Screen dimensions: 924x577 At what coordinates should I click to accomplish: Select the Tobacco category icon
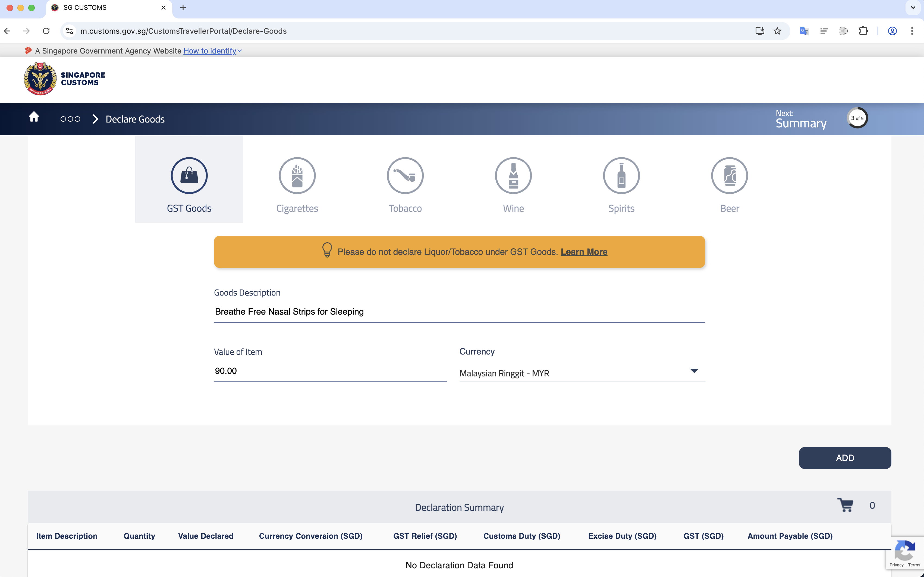pyautogui.click(x=405, y=175)
